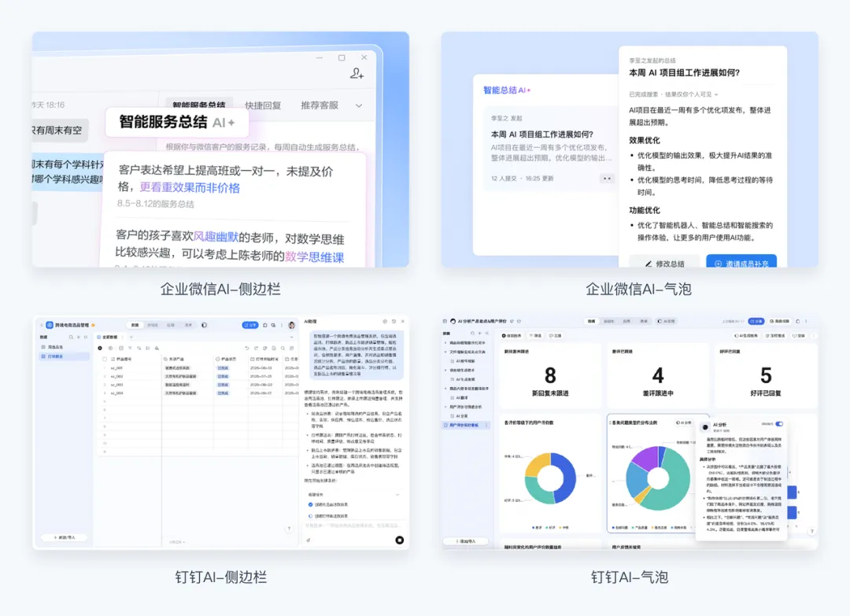Click the search icon in the table's left sidebar
Viewport: 850px width, 616px height.
(x=71, y=337)
